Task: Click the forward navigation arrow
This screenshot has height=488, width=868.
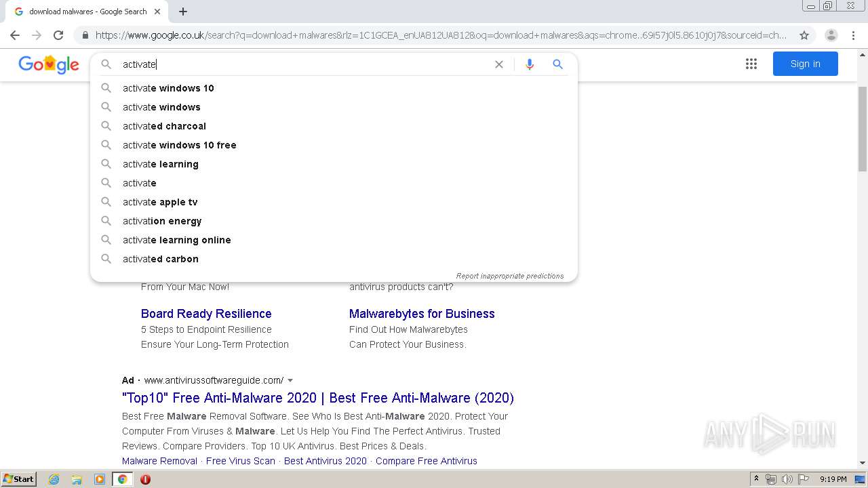Action: [37, 35]
